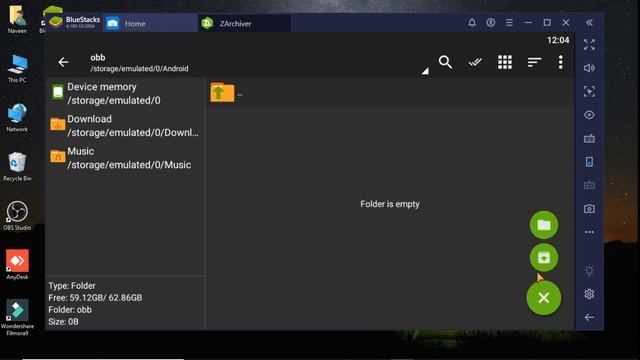
Task: Click the /storage/emulated/0/Android path text
Action: [139, 69]
